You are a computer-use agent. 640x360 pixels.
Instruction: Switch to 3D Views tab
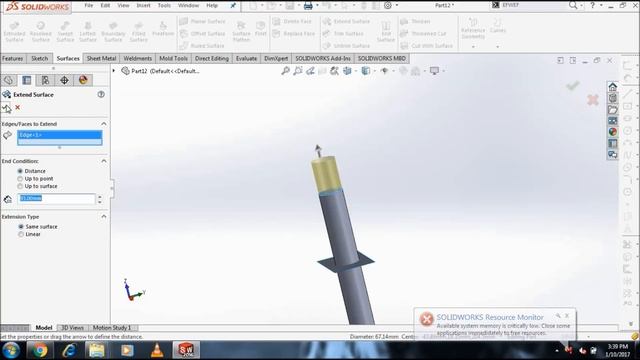(72, 328)
